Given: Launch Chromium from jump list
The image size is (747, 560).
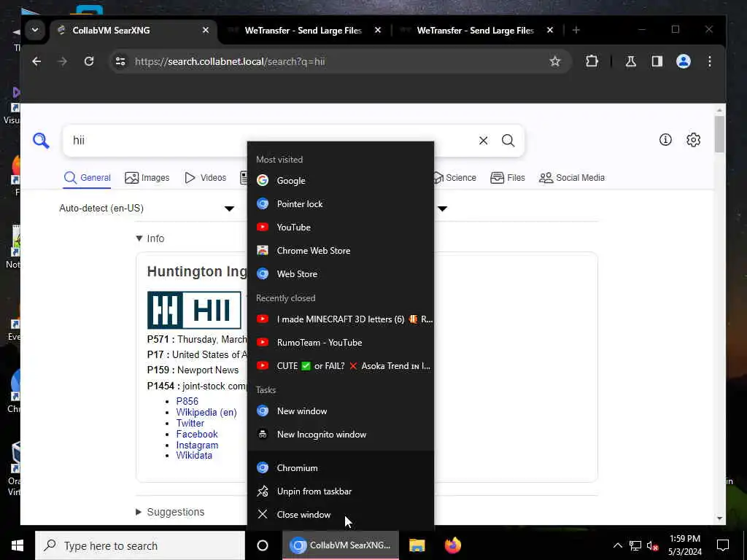Looking at the screenshot, I should click(341, 467).
